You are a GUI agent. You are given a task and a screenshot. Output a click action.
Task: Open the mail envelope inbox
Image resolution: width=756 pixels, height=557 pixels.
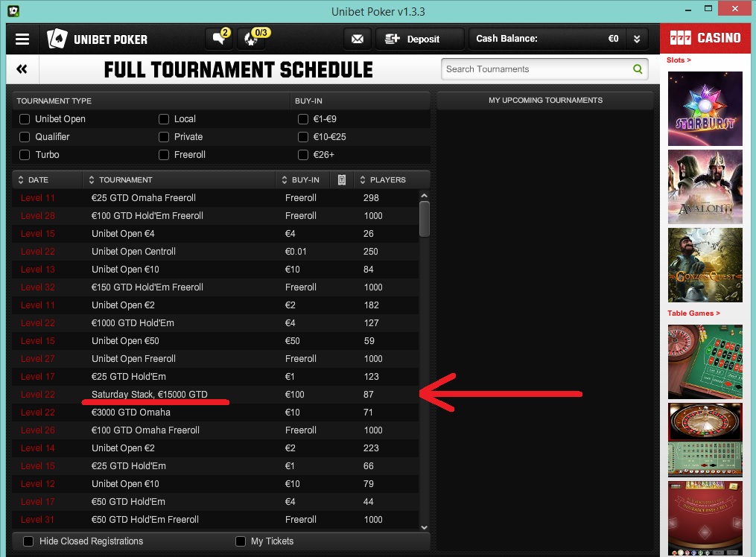(358, 39)
